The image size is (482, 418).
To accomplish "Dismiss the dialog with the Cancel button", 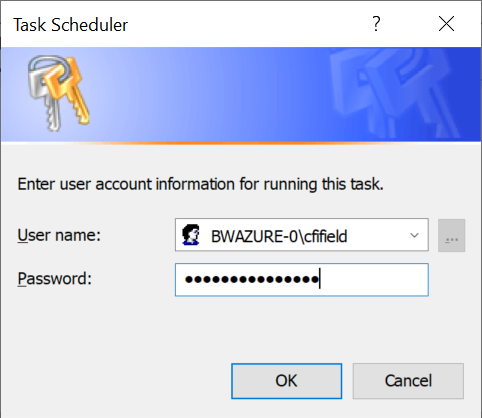I will (x=408, y=381).
